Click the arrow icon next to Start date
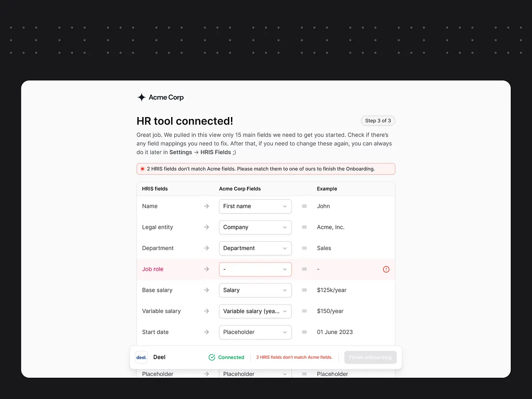The image size is (532, 399). [206, 332]
